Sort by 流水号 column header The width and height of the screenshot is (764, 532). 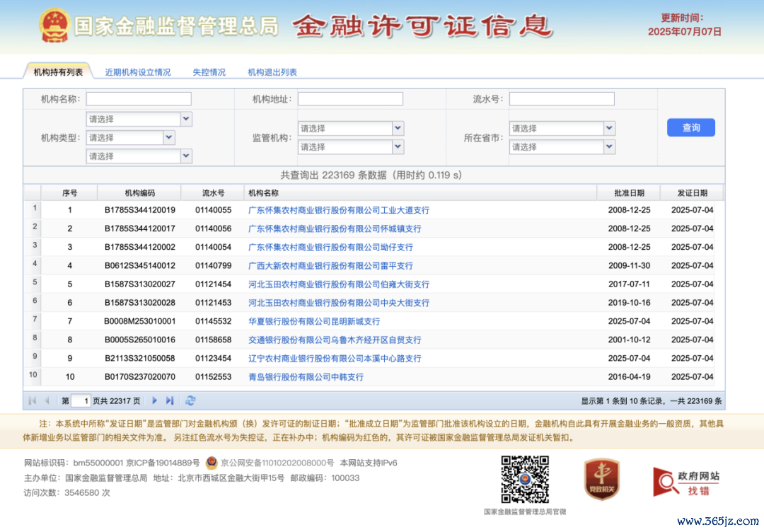[x=213, y=193]
